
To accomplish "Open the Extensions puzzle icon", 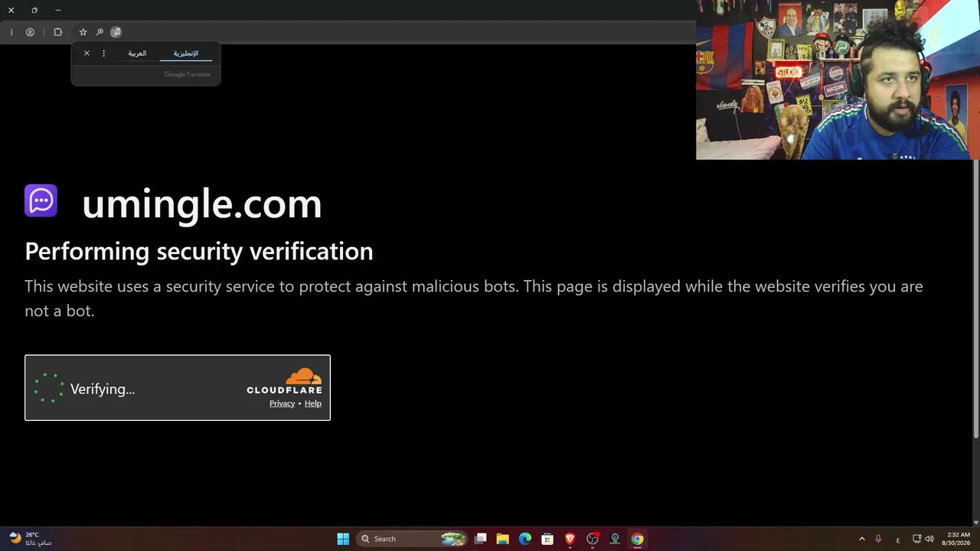I will click(57, 32).
